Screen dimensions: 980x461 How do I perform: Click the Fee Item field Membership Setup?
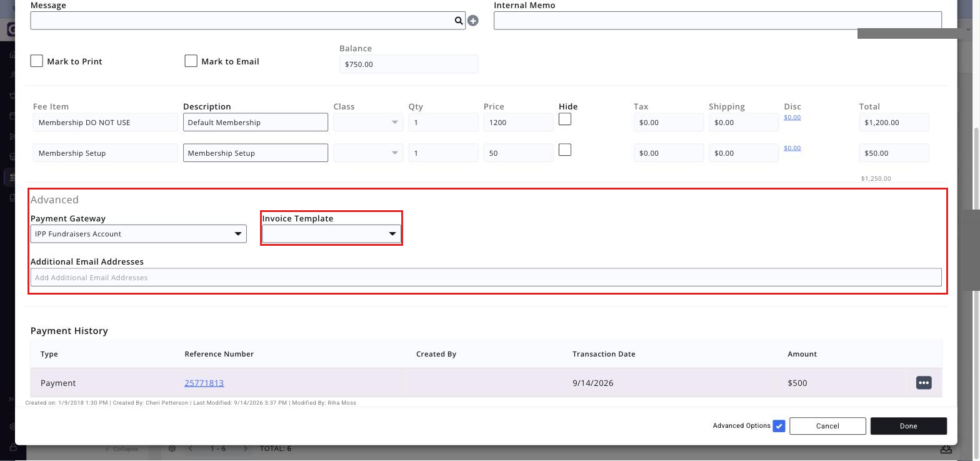pyautogui.click(x=106, y=153)
